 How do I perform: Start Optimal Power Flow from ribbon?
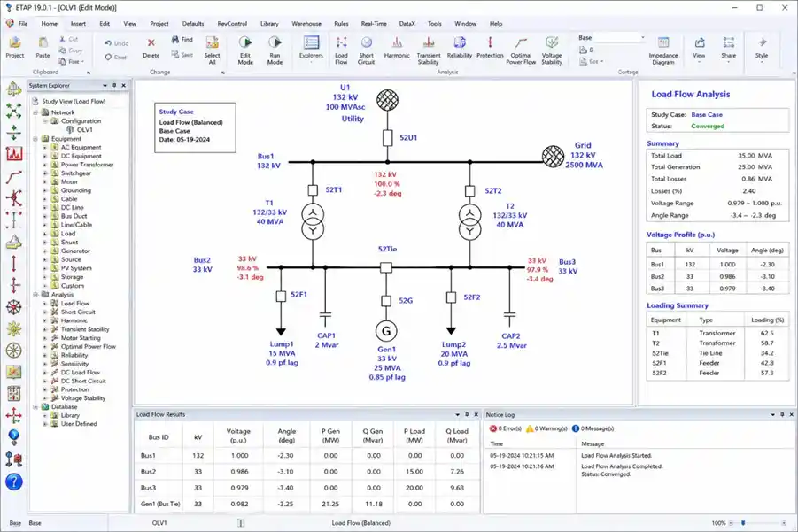click(521, 50)
